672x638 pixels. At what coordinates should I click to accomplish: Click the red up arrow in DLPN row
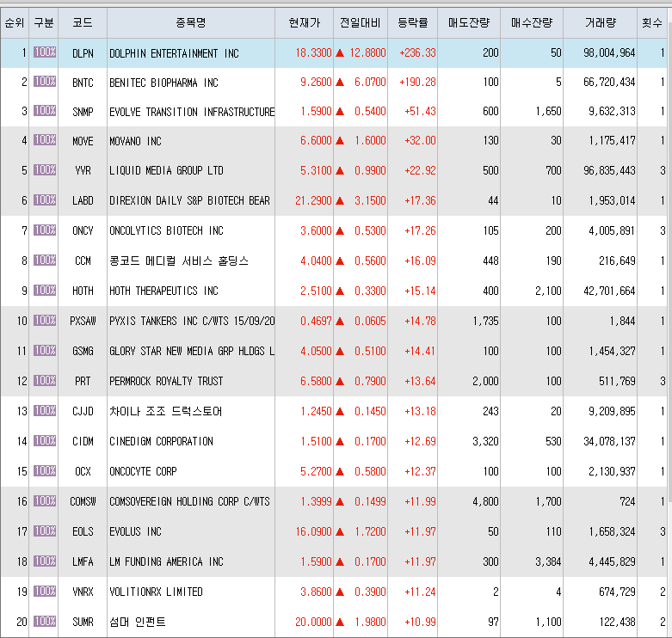(x=340, y=53)
